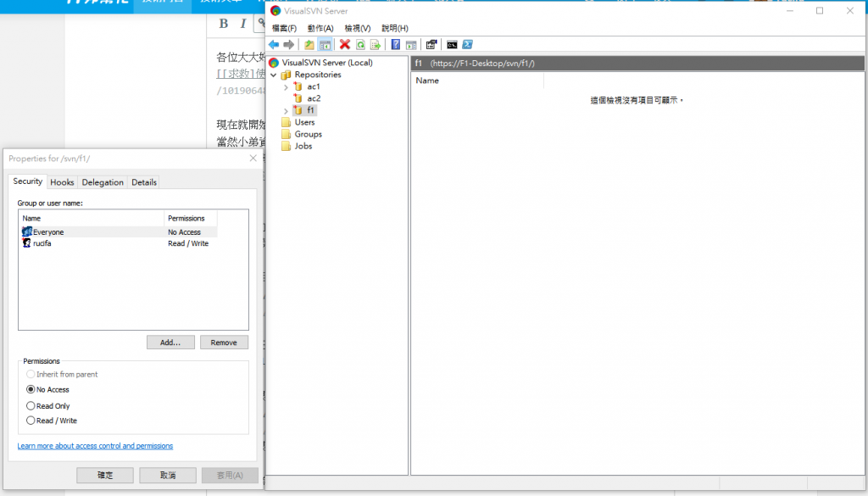868x496 pixels.
Task: Select the ac1 repository
Action: pyautogui.click(x=314, y=86)
